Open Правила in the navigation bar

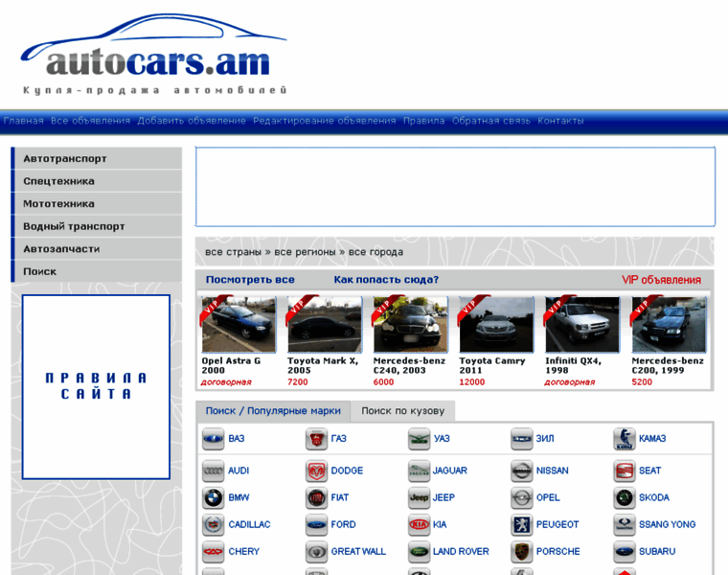[x=424, y=121]
